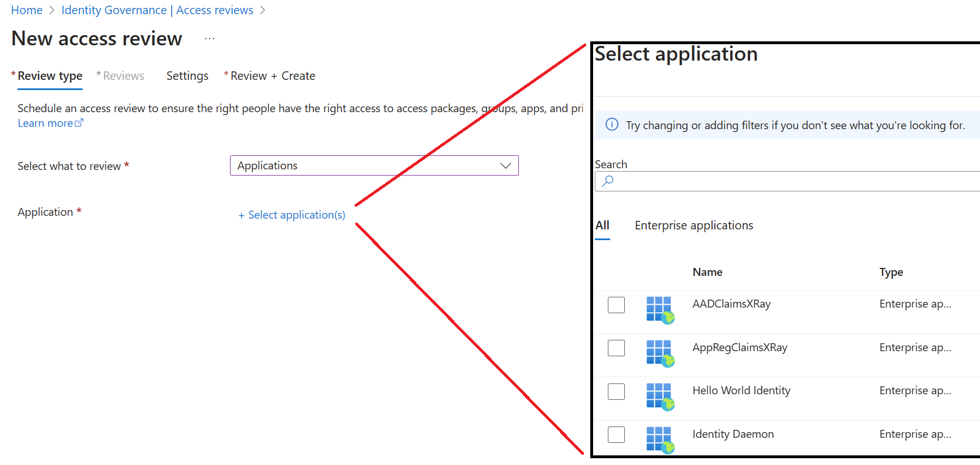Check the AppRegClaimsXRay checkbox
This screenshot has height=465, width=980.
coord(616,348)
